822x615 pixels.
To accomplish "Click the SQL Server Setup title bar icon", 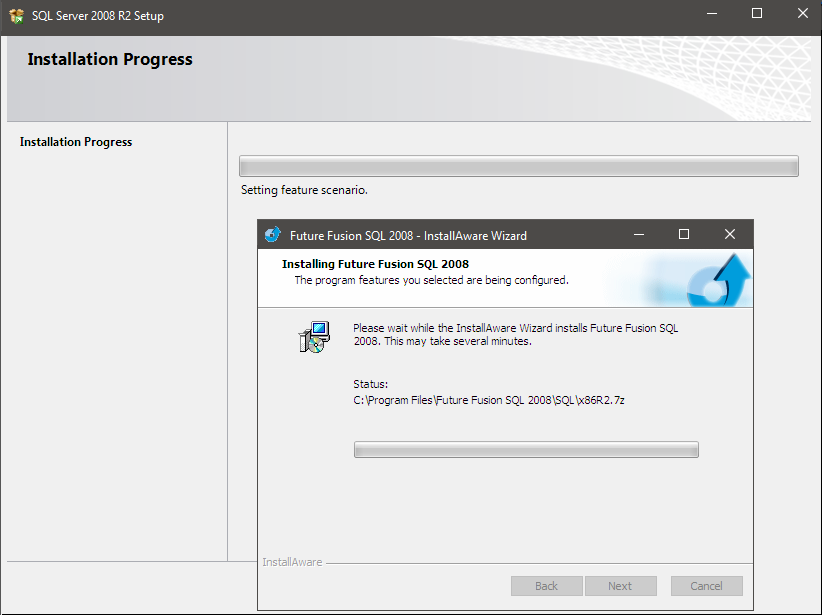I will tap(17, 16).
